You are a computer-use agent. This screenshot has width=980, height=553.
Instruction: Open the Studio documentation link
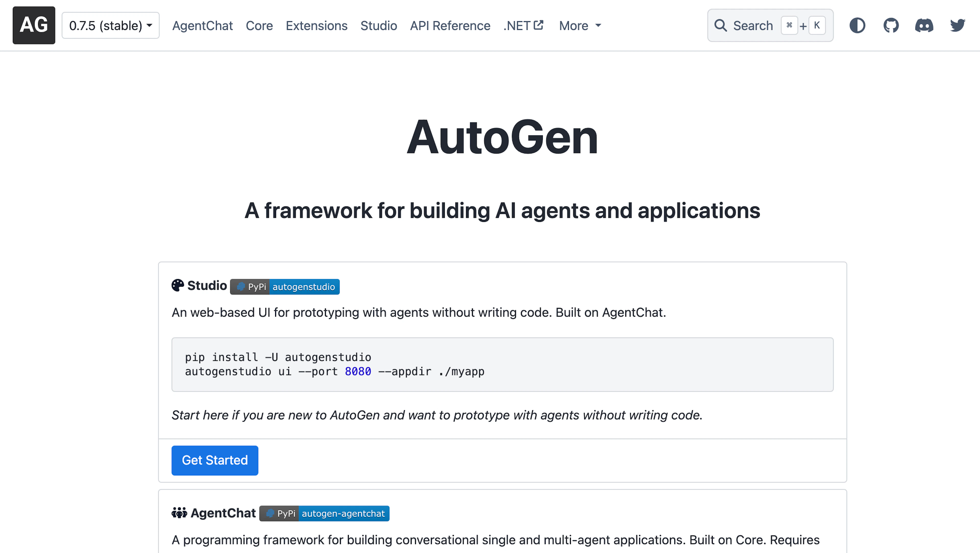coord(378,26)
